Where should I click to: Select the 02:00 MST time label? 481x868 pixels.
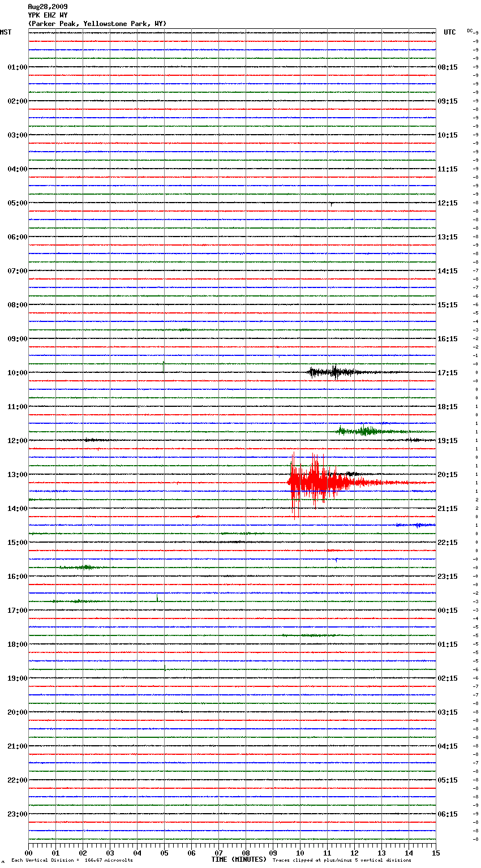18,101
